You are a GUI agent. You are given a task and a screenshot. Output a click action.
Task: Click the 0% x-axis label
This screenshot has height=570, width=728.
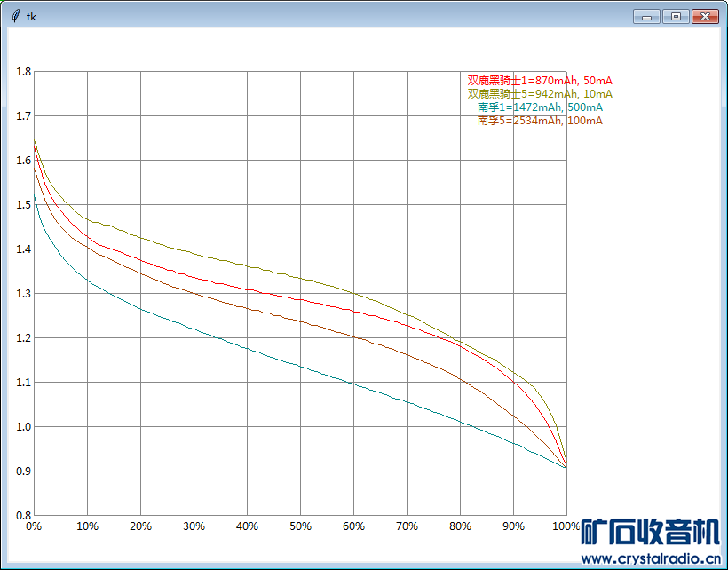[34, 526]
